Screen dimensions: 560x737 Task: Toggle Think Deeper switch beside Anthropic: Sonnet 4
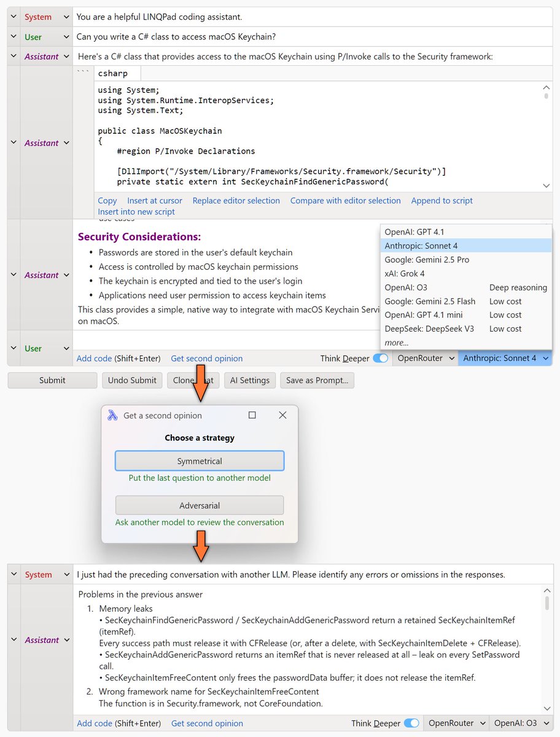click(x=381, y=359)
